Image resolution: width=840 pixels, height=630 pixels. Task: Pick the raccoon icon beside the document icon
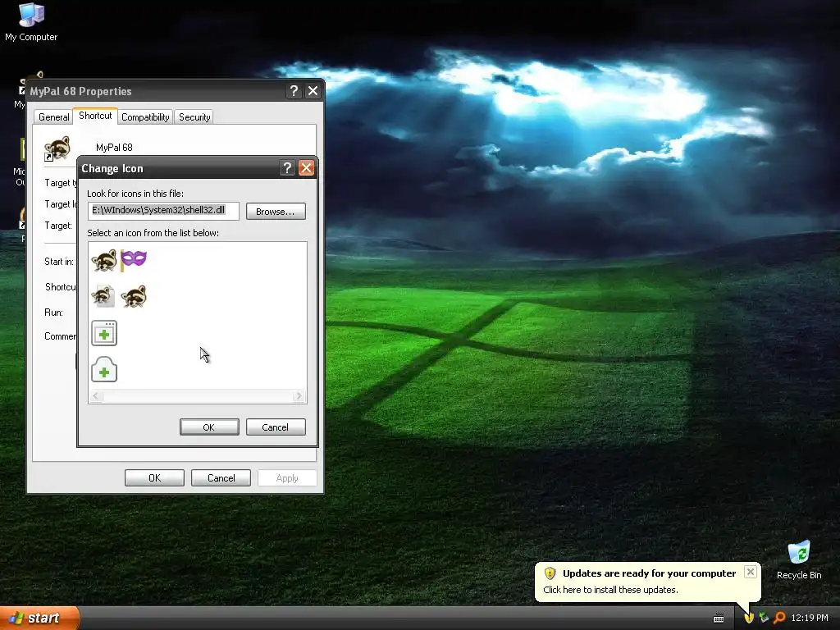pos(134,296)
